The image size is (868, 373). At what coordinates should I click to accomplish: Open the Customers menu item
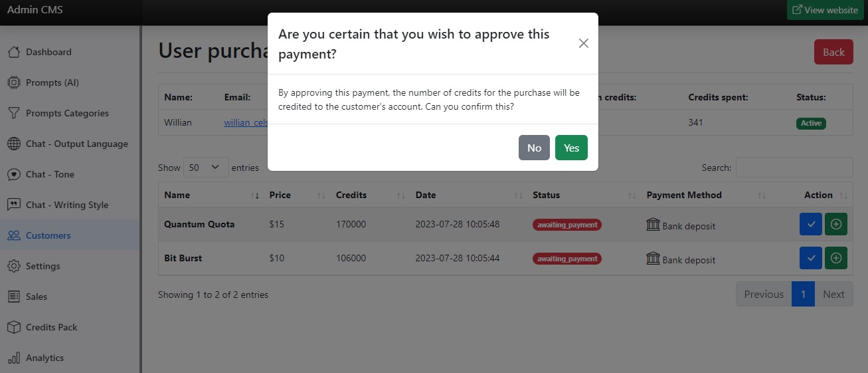tap(48, 235)
